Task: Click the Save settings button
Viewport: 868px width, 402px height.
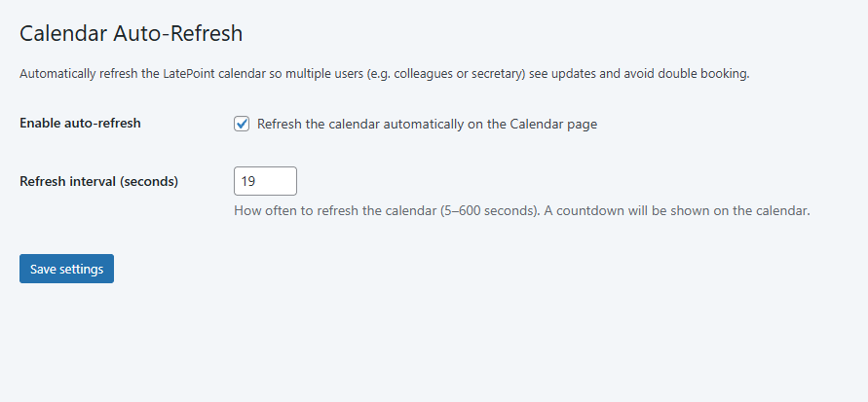Action: click(x=66, y=269)
